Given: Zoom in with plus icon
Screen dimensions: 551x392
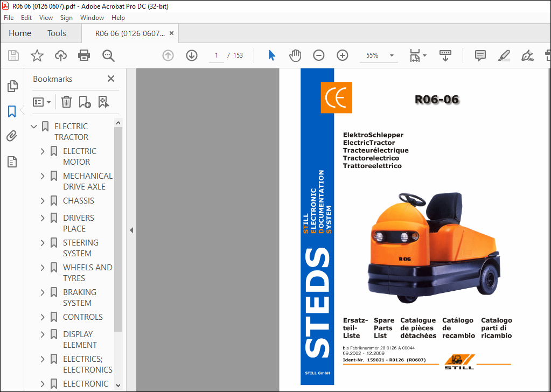Looking at the screenshot, I should click(342, 55).
